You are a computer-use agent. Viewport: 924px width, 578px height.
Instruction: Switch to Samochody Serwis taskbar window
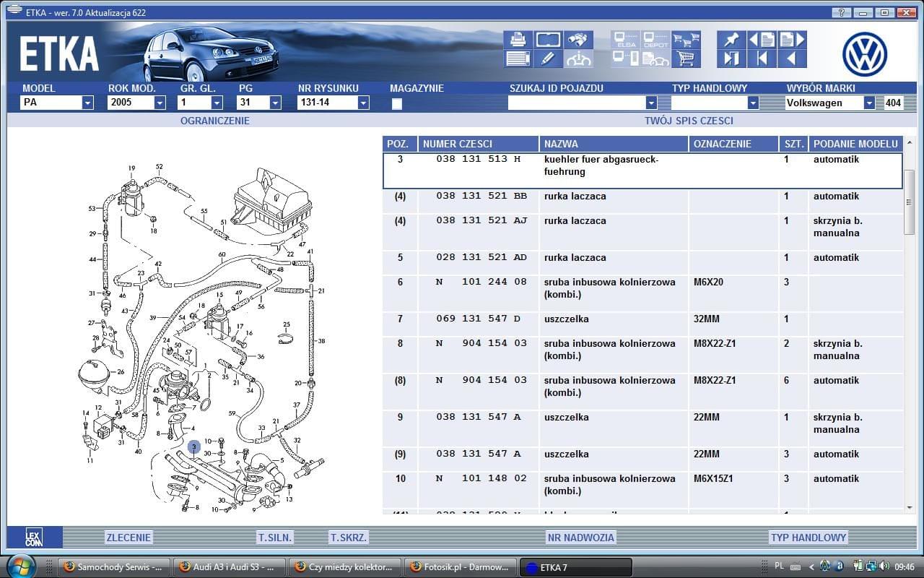point(115,567)
